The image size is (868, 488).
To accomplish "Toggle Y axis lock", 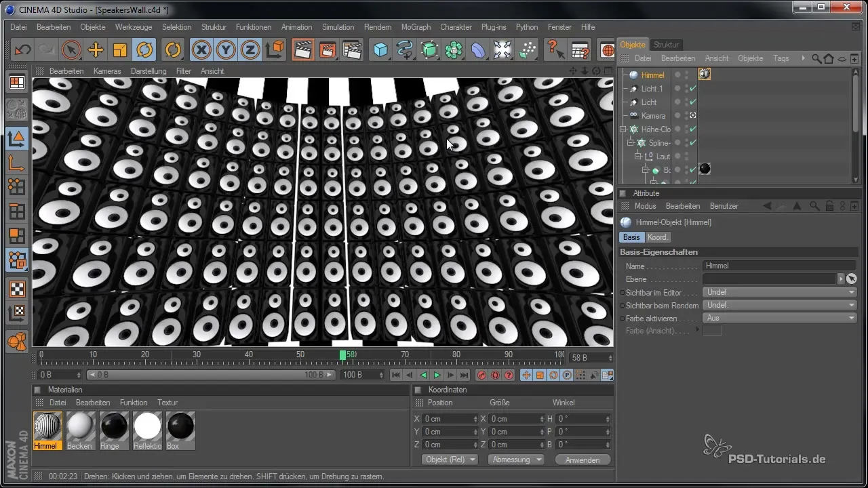I will (x=226, y=49).
